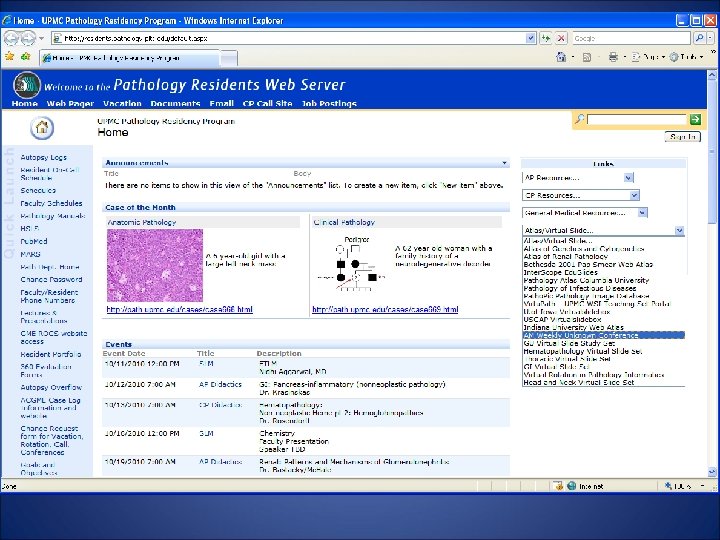Viewport: 720px width, 540px height.
Task: Click the round home icon above Quick Launch
Action: point(42,127)
